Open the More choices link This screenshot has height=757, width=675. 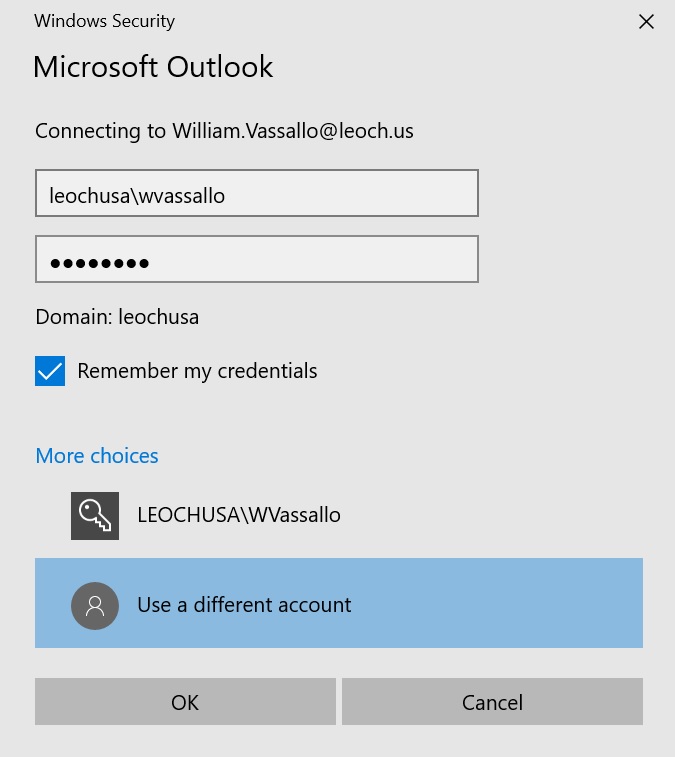[x=97, y=456]
